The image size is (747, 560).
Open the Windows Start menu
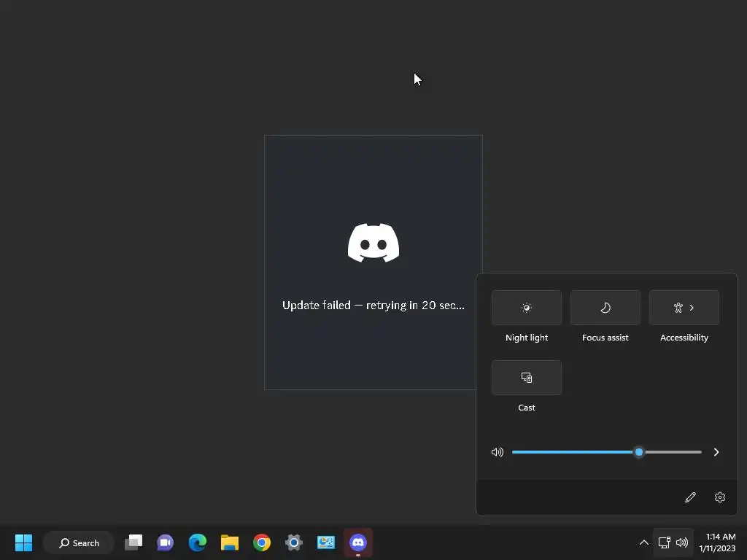(x=23, y=542)
